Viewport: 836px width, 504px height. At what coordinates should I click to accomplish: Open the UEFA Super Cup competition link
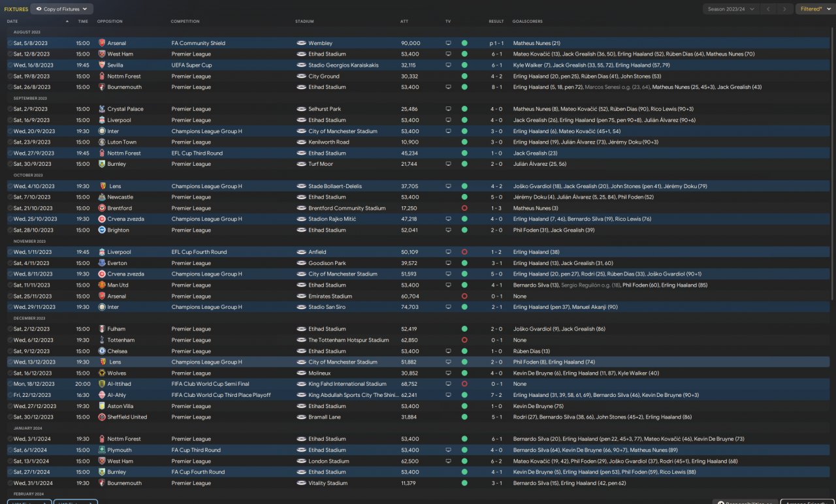coord(192,65)
